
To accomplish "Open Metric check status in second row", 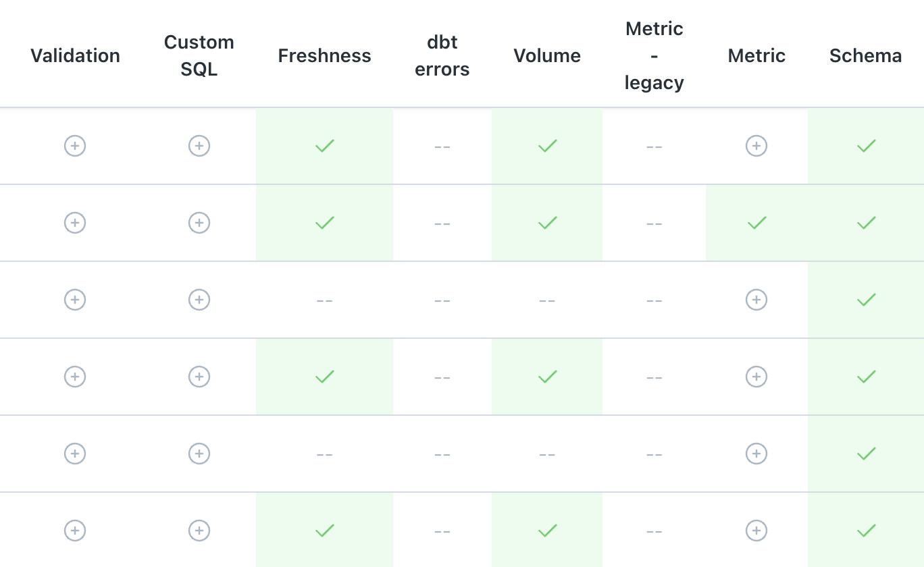I will tap(757, 223).
